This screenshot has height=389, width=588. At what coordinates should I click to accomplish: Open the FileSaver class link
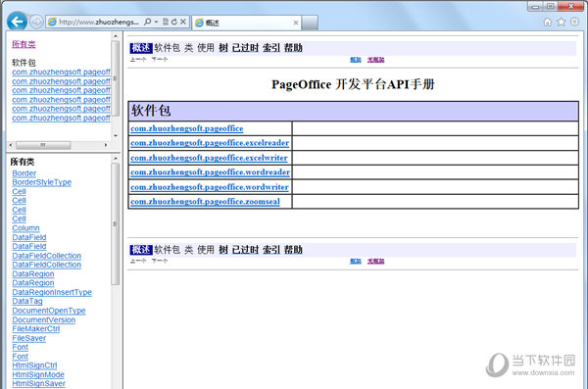28,338
